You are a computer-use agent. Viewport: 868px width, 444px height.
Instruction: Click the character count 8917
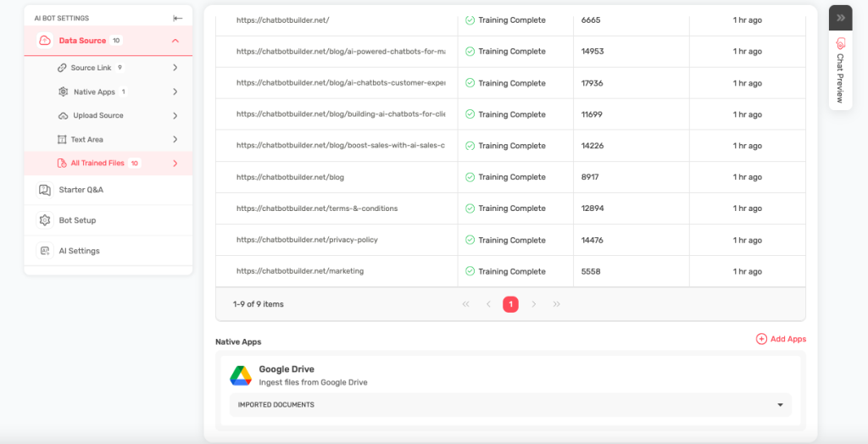coord(590,177)
